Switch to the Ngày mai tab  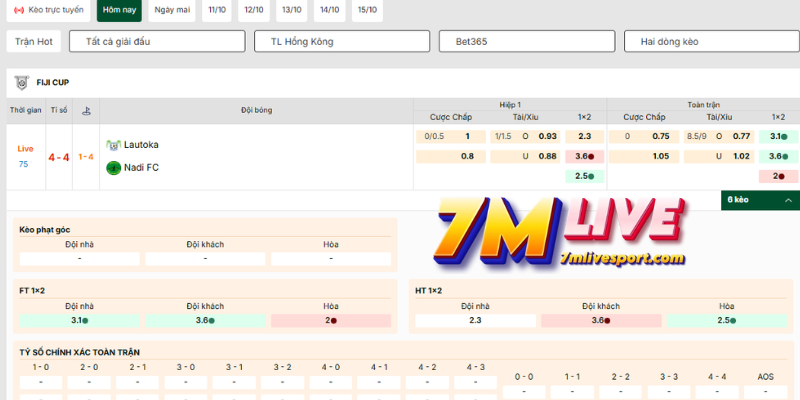coord(171,10)
